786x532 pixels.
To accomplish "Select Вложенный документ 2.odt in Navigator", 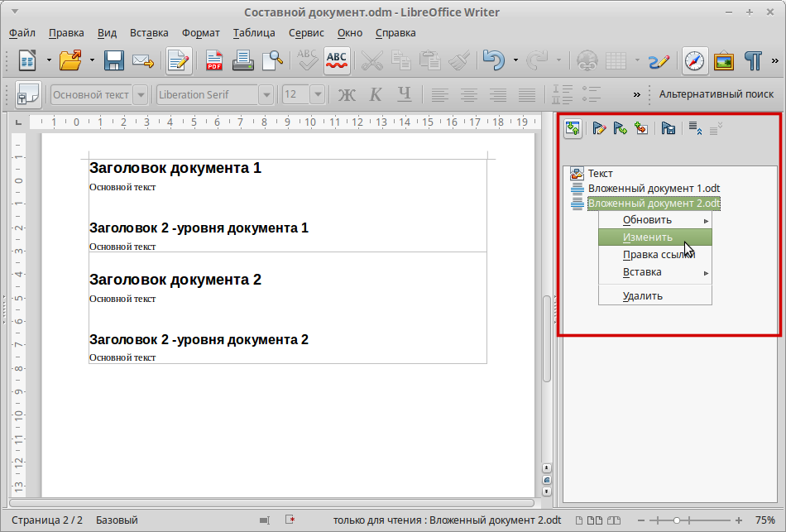I will (654, 204).
